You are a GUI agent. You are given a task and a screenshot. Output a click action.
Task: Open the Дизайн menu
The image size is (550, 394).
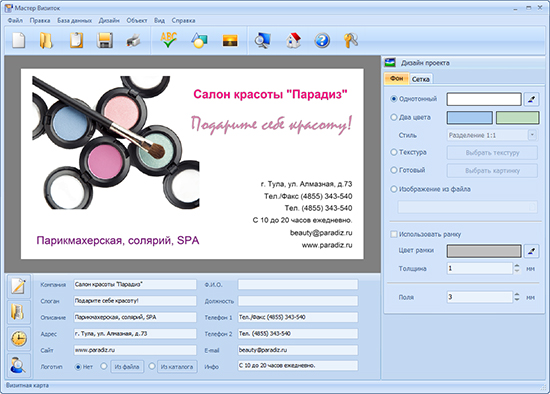click(x=109, y=20)
